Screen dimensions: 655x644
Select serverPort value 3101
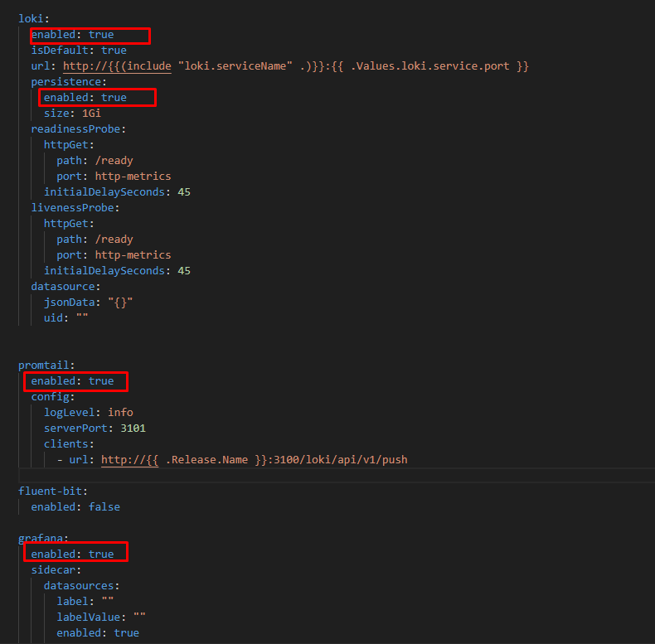[133, 428]
